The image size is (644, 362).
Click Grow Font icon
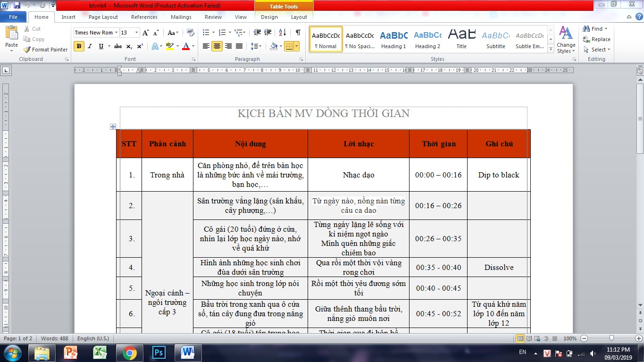[146, 33]
